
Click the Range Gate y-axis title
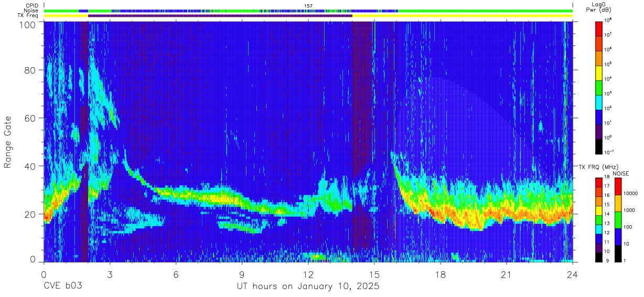(x=8, y=142)
